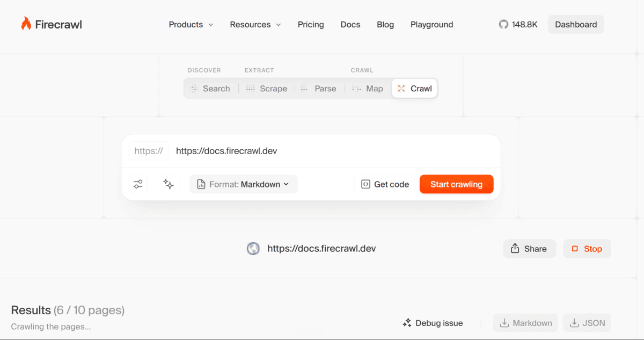Click the (6 / 10 pages) counter
The image size is (644, 340).
click(89, 310)
